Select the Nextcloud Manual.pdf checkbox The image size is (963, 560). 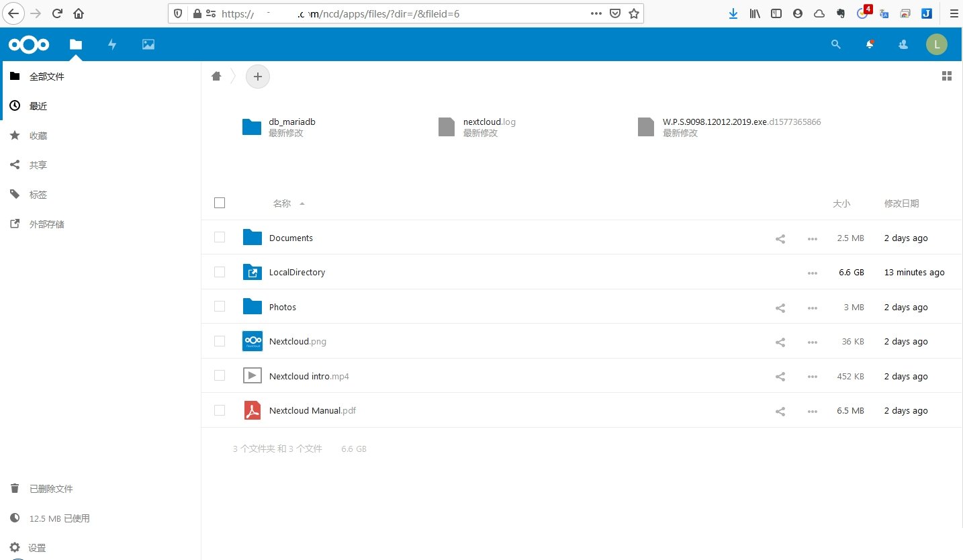220,410
